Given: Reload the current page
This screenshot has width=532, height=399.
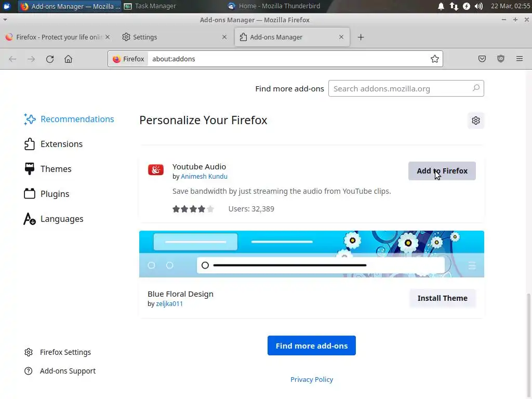Looking at the screenshot, I should pyautogui.click(x=50, y=59).
